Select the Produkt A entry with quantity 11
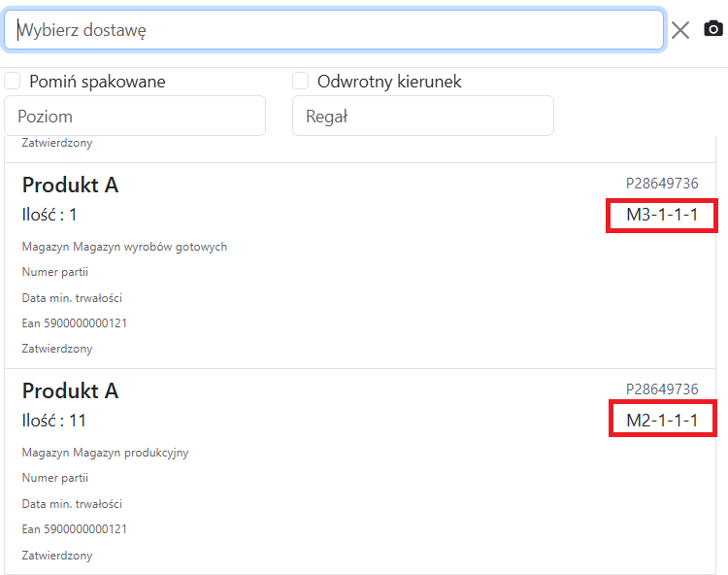This screenshot has width=728, height=575. 71,390
